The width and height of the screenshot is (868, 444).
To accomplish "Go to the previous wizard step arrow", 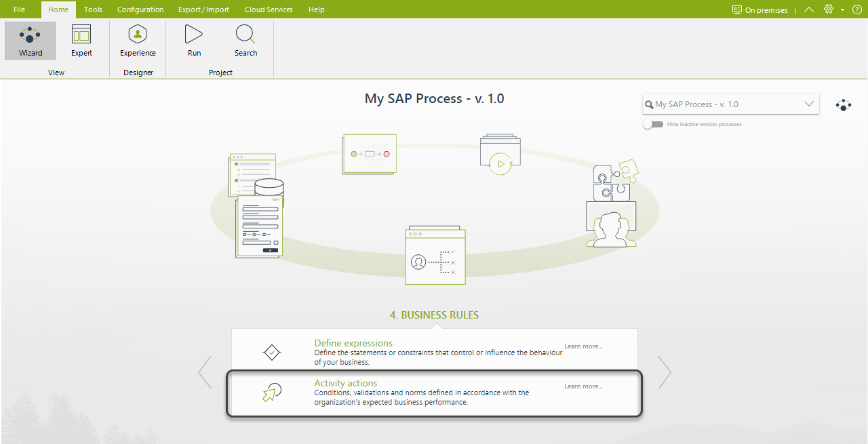I will coord(205,372).
